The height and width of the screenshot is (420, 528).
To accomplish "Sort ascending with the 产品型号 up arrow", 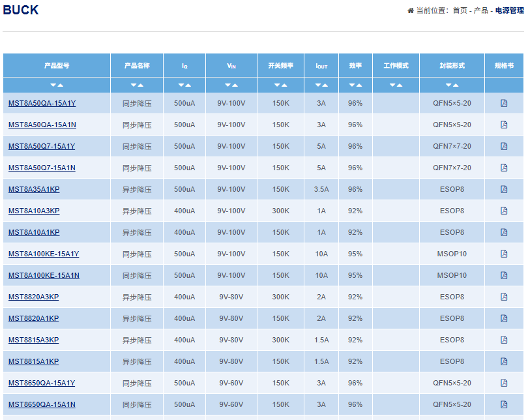I will pyautogui.click(x=60, y=85).
